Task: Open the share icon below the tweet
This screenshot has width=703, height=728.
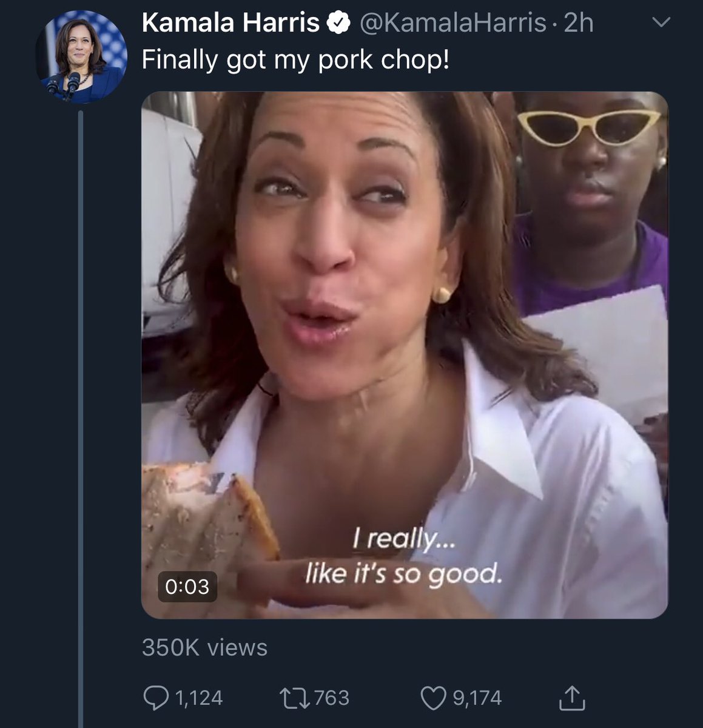Action: [571, 698]
